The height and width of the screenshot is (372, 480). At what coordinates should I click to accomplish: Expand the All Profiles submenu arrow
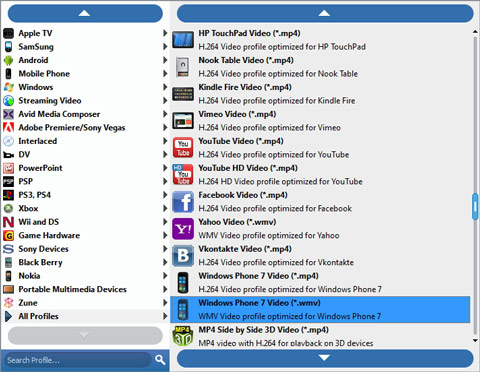coord(165,316)
